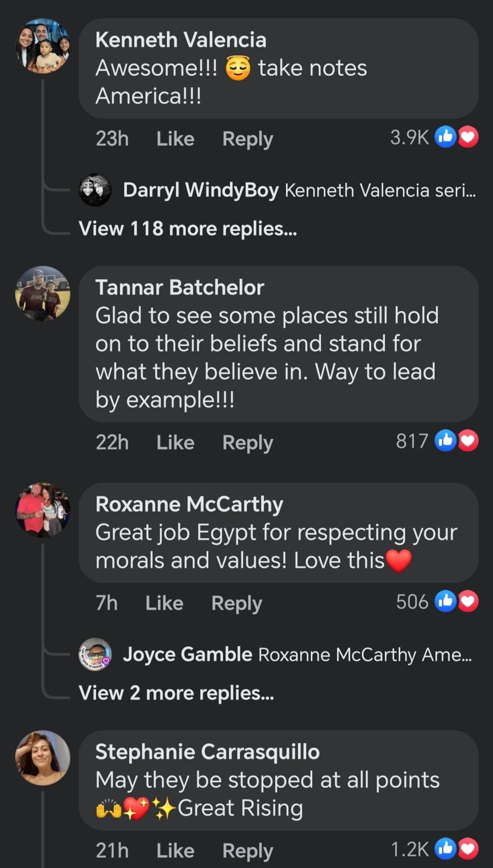The image size is (493, 868).
Task: Open Tannar Batchelor's name link
Action: coord(179,287)
